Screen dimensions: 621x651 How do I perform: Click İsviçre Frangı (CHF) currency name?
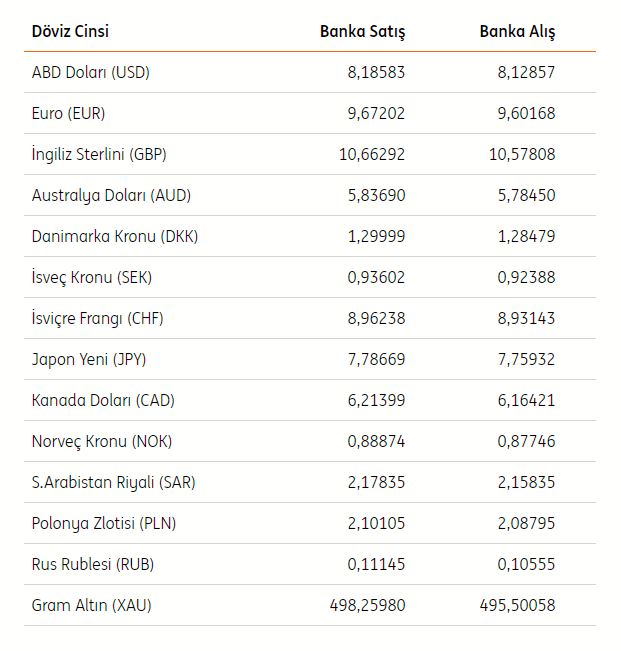pos(97,318)
